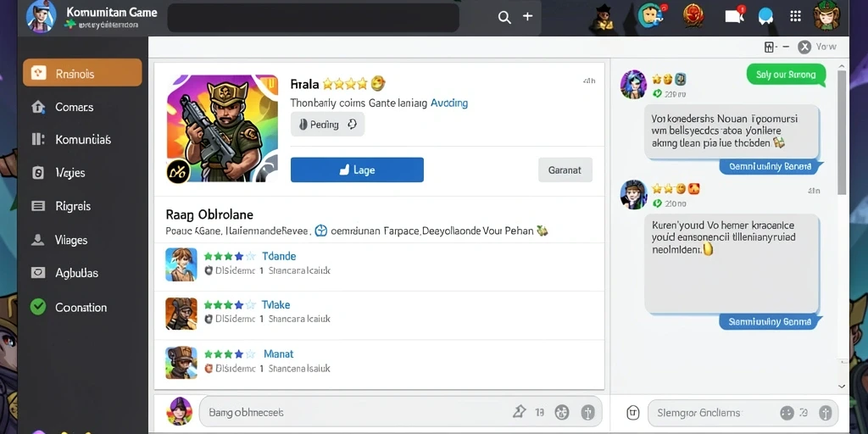
Task: Toggle the Peding button under Frala
Action: point(327,125)
